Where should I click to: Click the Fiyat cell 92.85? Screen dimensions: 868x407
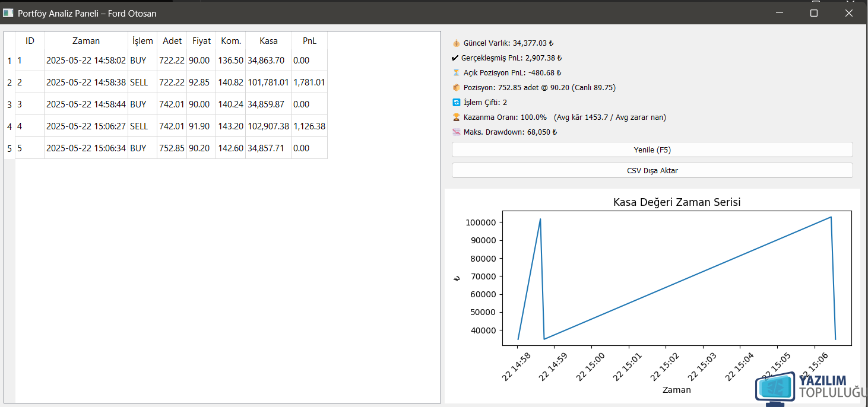click(x=201, y=82)
